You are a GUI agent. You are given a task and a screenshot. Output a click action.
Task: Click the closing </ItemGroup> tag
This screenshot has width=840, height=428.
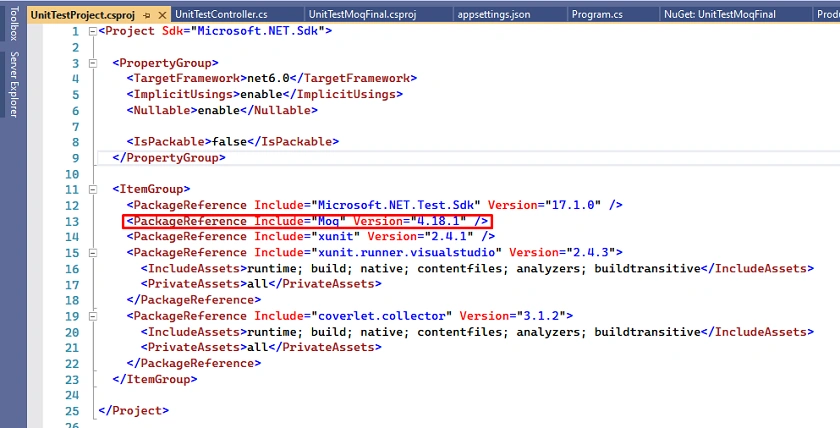point(155,379)
